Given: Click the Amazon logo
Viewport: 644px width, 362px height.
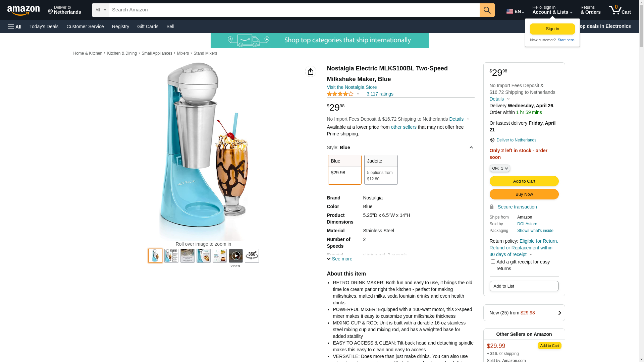Looking at the screenshot, I should 23,11.
